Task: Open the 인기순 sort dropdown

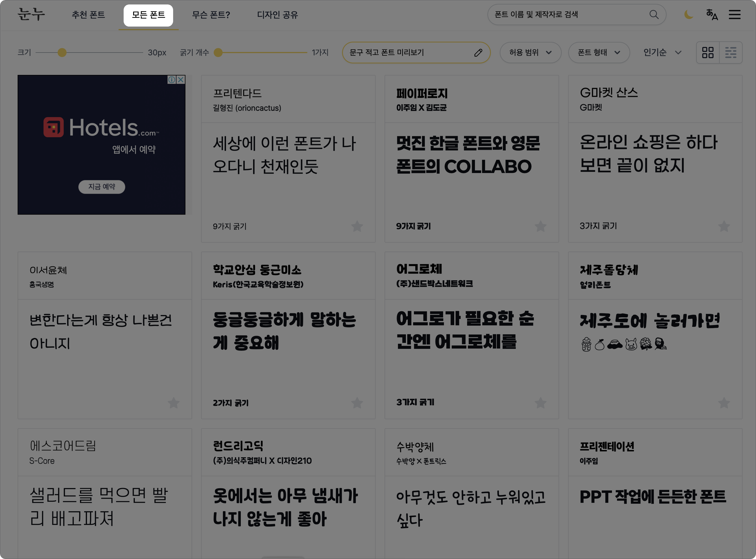Action: tap(662, 53)
